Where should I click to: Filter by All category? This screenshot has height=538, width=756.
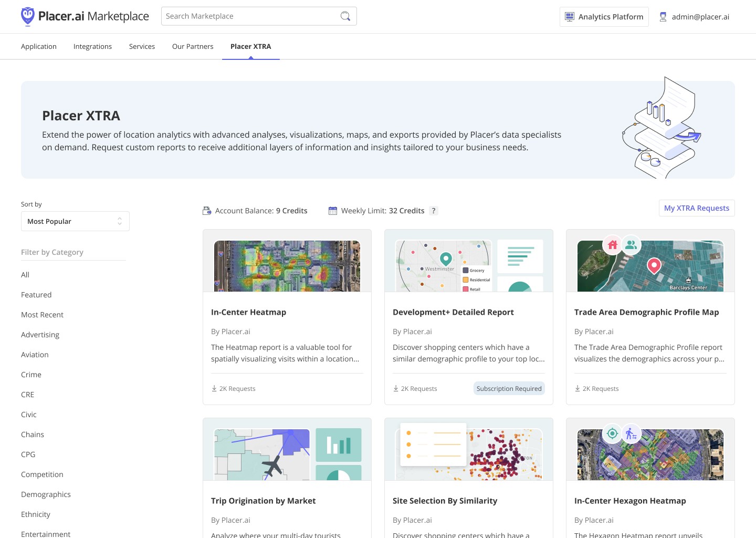click(x=25, y=275)
